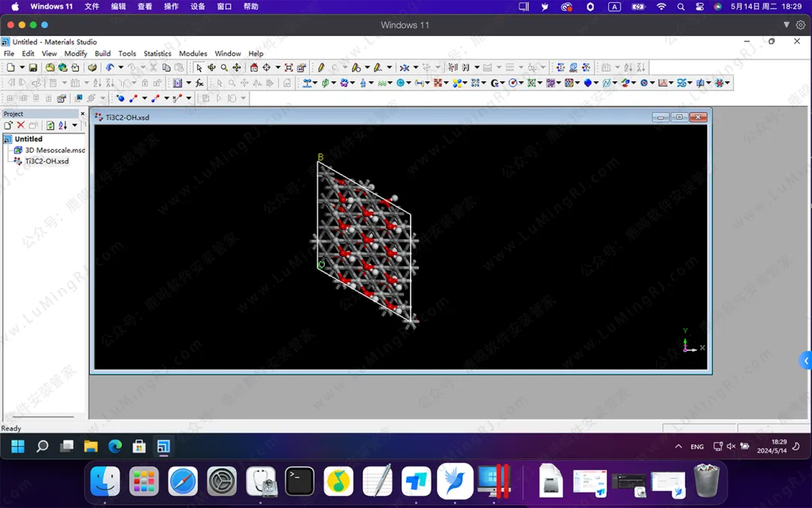
Task: Open the Modules menu
Action: 192,53
